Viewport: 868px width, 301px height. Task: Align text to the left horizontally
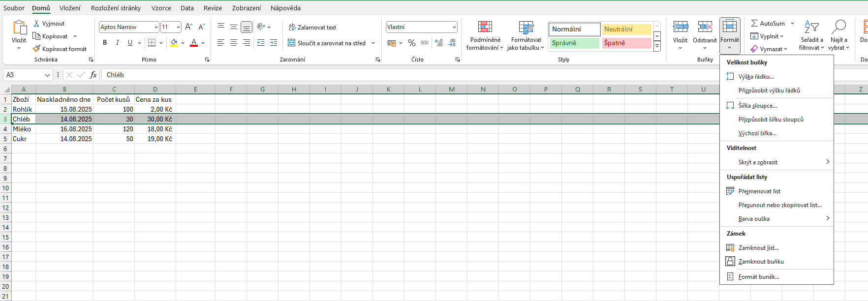[221, 43]
